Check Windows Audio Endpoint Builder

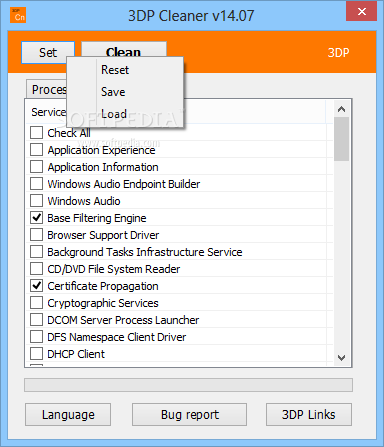[x=36, y=183]
